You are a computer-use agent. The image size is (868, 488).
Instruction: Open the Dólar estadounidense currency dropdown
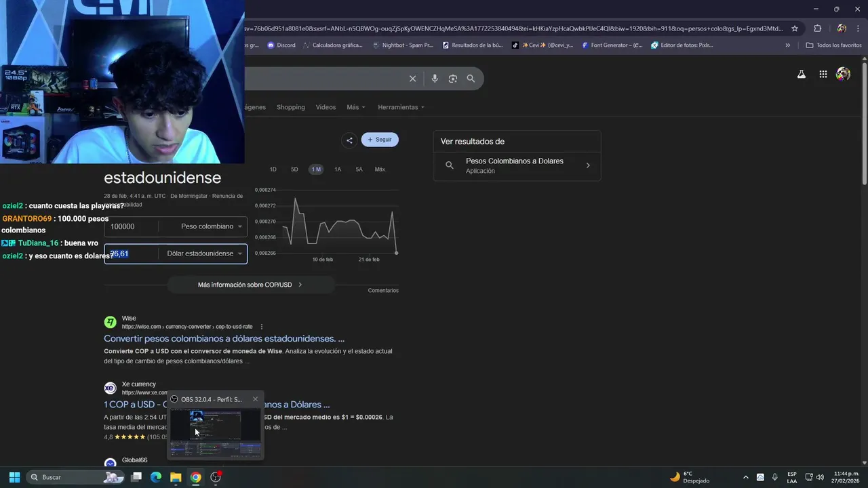(205, 253)
